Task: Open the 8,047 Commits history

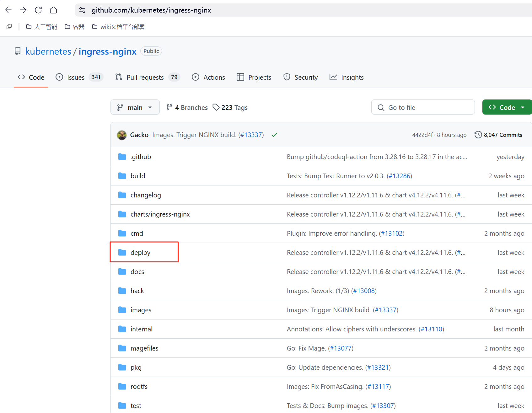Action: pyautogui.click(x=498, y=135)
